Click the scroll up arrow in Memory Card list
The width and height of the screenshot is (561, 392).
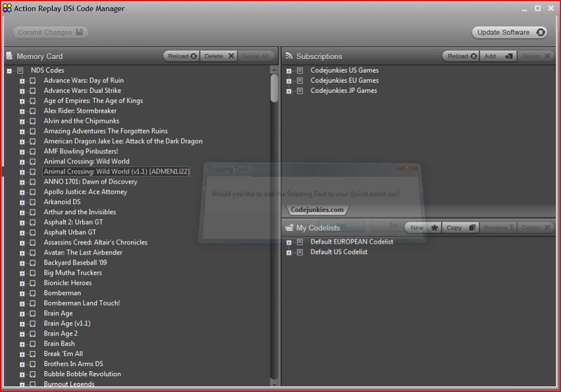tap(274, 70)
